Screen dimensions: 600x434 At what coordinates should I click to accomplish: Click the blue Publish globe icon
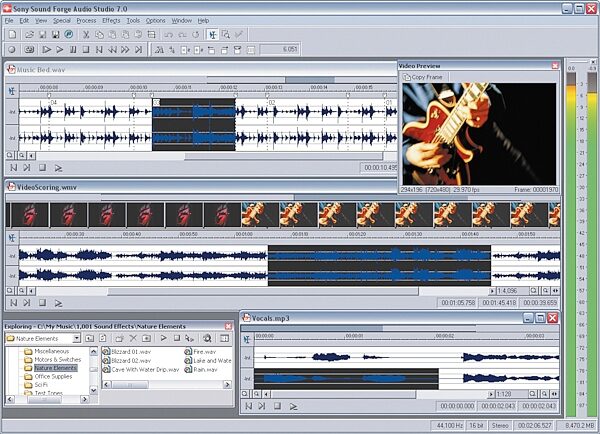pos(68,35)
